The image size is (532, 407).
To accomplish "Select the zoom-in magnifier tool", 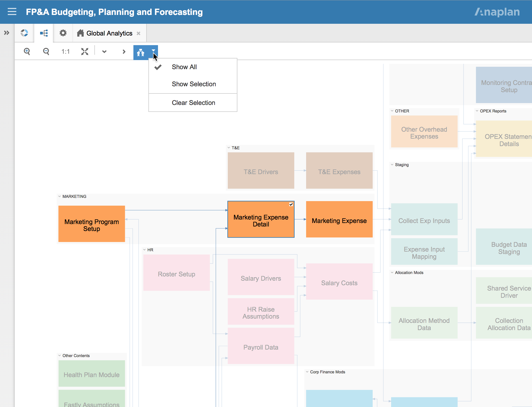I will click(x=27, y=51).
